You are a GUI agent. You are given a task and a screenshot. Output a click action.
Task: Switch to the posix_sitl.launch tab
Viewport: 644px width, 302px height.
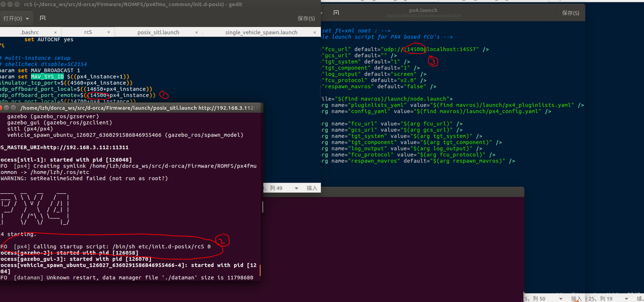pos(158,32)
